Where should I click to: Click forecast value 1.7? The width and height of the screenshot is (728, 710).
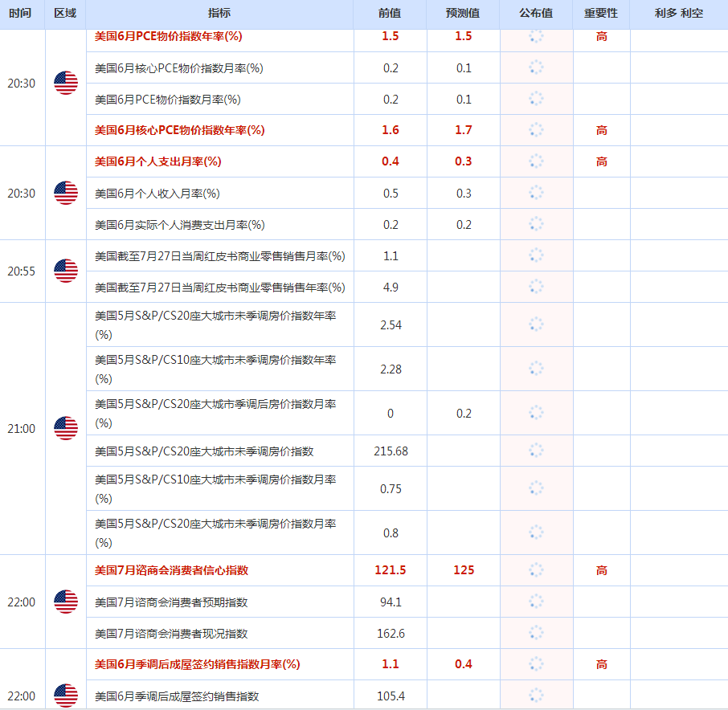pyautogui.click(x=464, y=130)
